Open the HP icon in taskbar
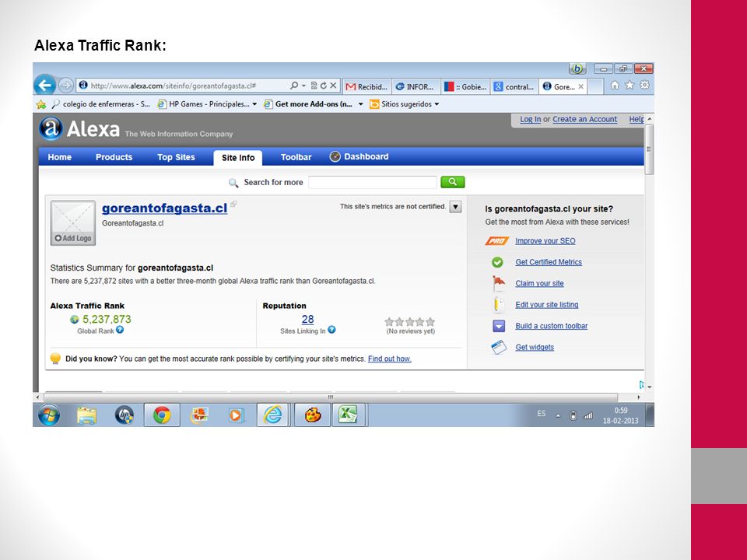 (x=124, y=415)
